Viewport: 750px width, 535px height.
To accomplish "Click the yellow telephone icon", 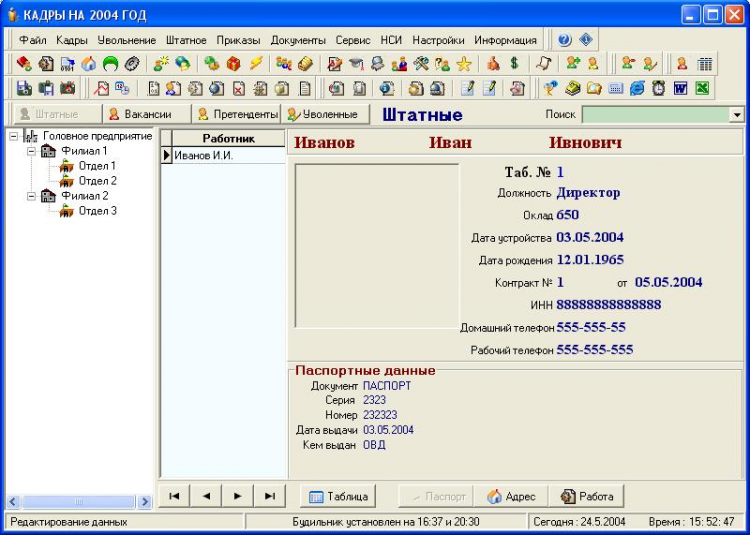I will click(x=572, y=88).
